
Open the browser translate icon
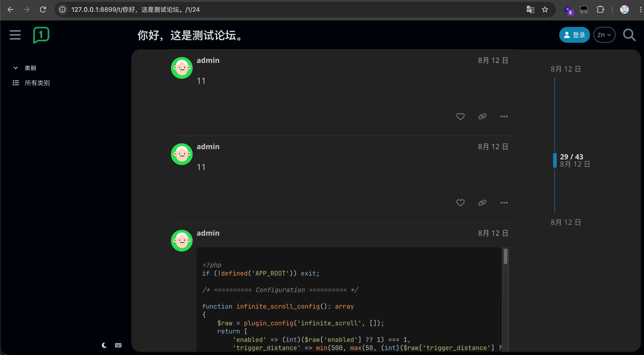tap(530, 10)
